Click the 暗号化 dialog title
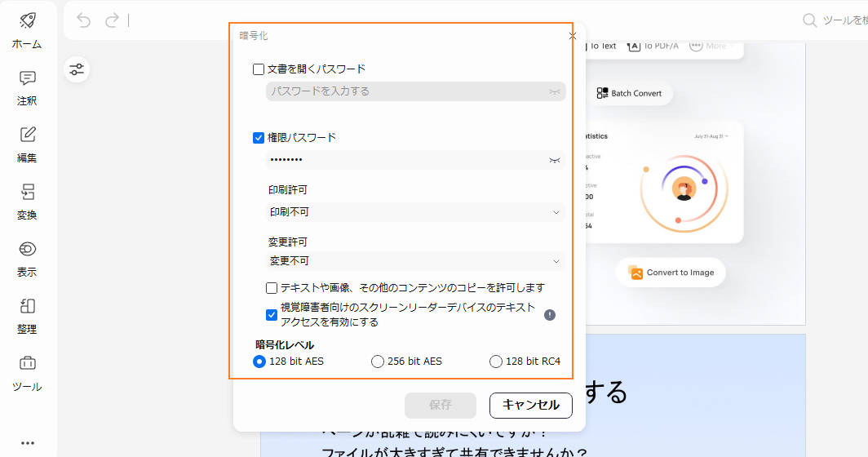Viewport: 868px width, 457px height. pos(254,35)
